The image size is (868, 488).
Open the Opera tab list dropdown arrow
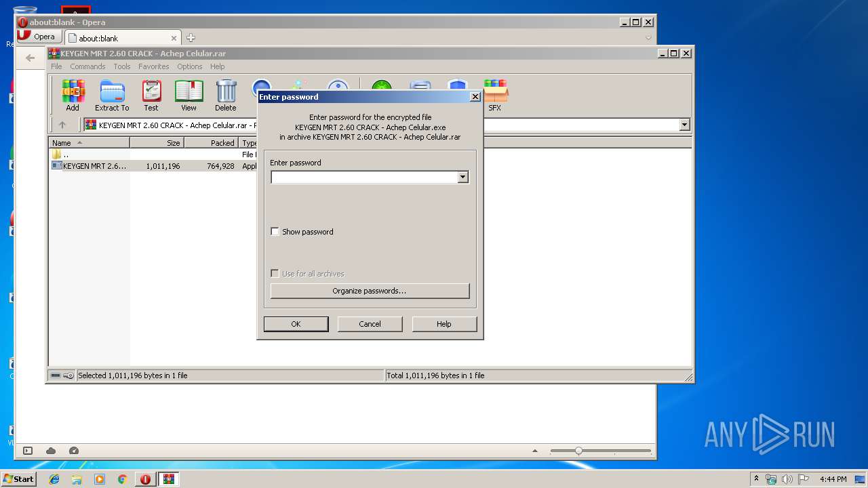click(x=648, y=38)
